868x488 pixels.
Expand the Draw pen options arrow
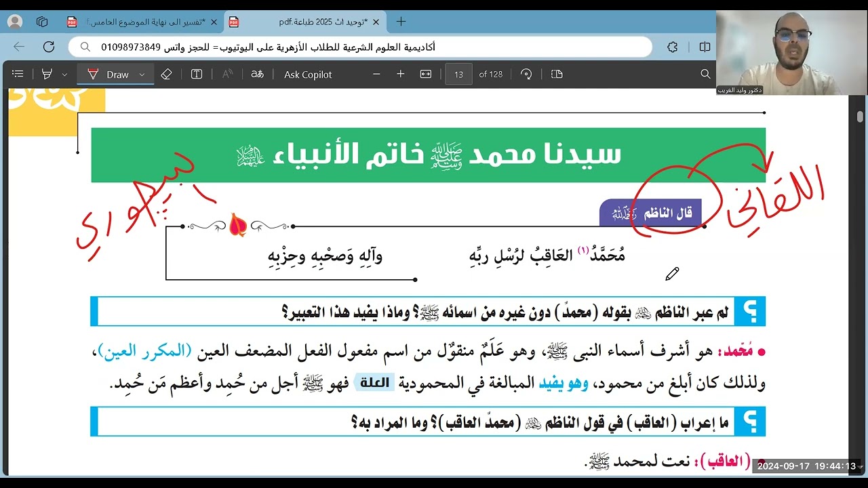point(142,75)
